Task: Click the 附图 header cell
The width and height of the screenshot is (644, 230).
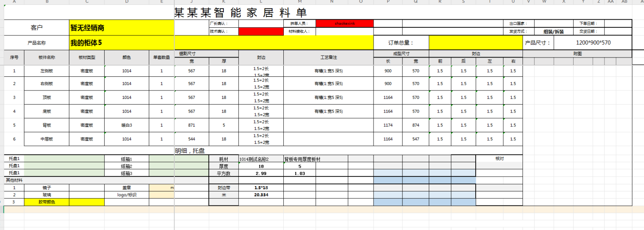Action: [577, 53]
